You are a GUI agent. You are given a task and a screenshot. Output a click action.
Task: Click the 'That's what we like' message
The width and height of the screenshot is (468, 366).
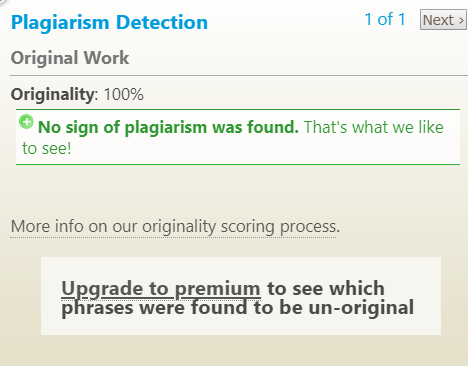coord(374,127)
